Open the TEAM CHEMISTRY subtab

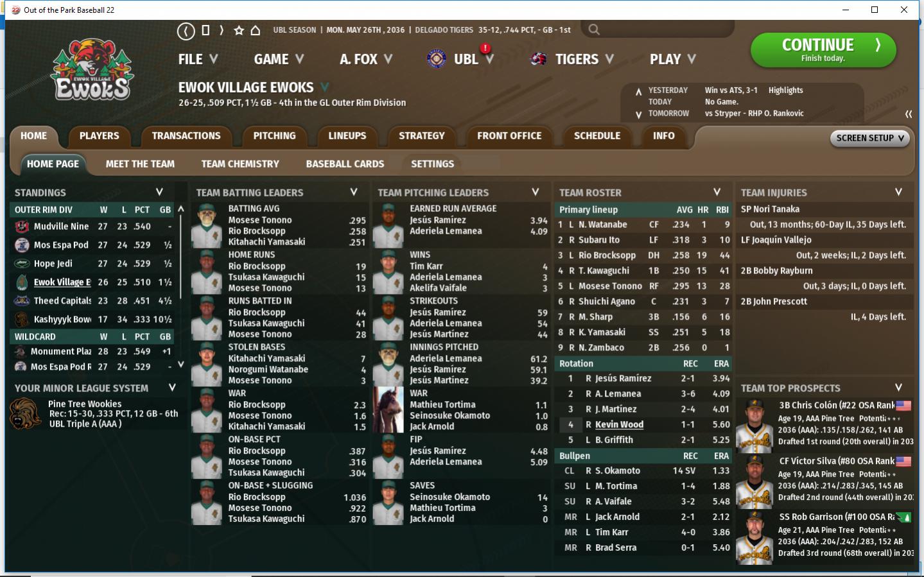click(x=240, y=164)
